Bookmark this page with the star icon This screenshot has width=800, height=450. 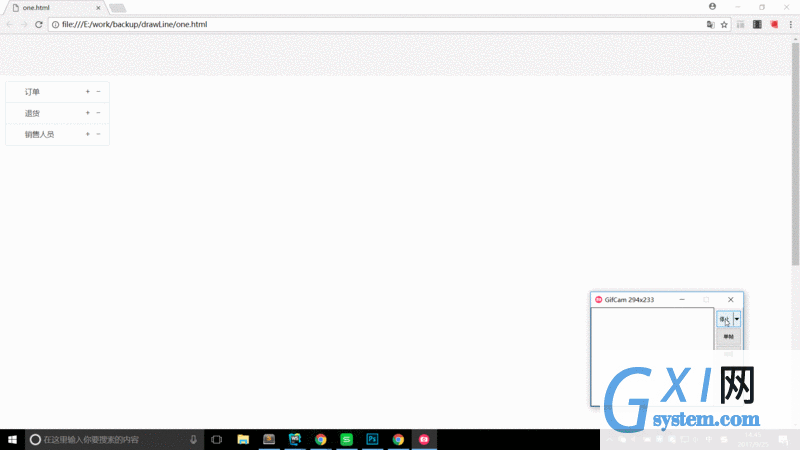(724, 24)
